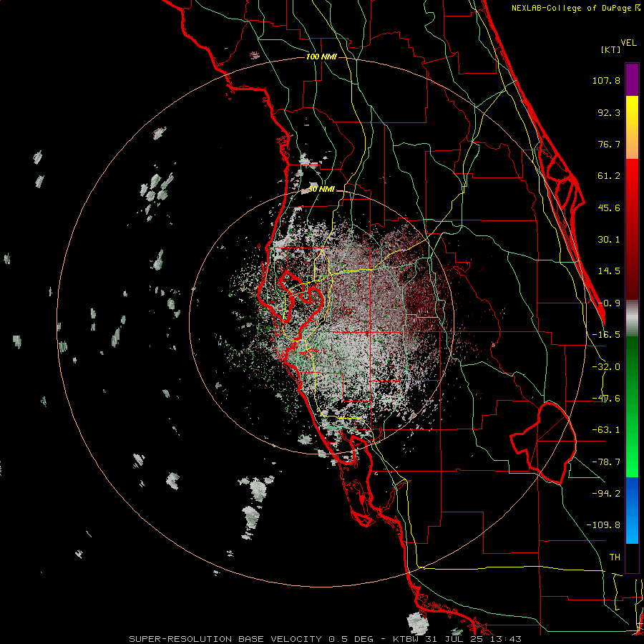Screen dimensions: 644x644
Task: Click the [KT] units label
Action: pos(610,49)
